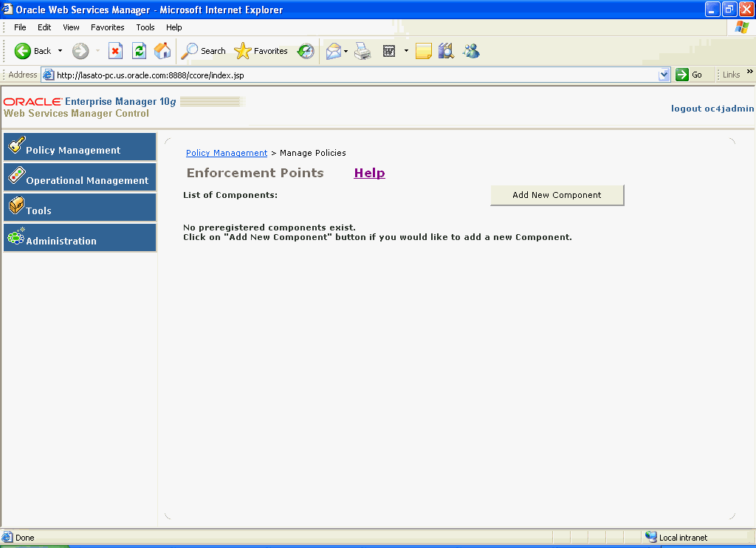Click the traffic light icon beside Operational Management
756x548 pixels.
pos(17,174)
